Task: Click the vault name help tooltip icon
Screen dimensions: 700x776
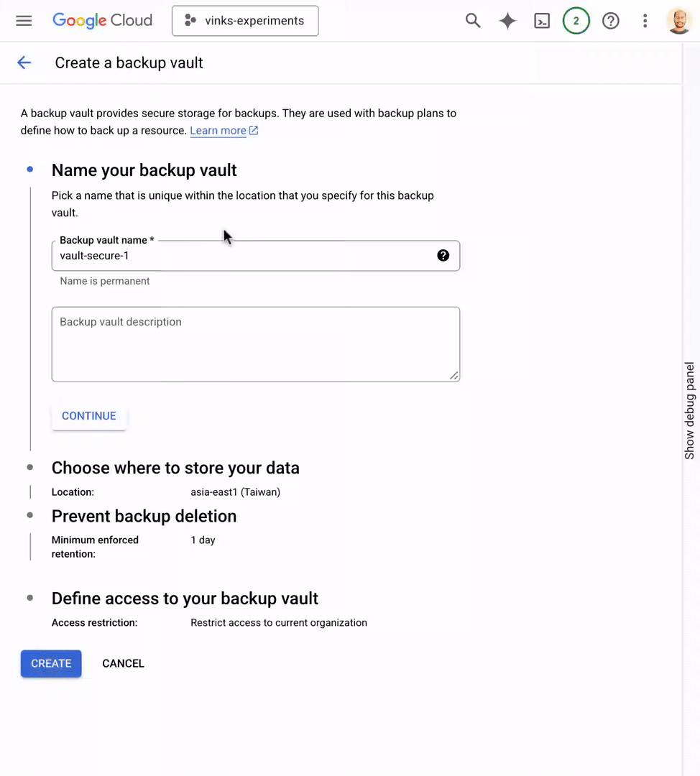Action: tap(443, 256)
